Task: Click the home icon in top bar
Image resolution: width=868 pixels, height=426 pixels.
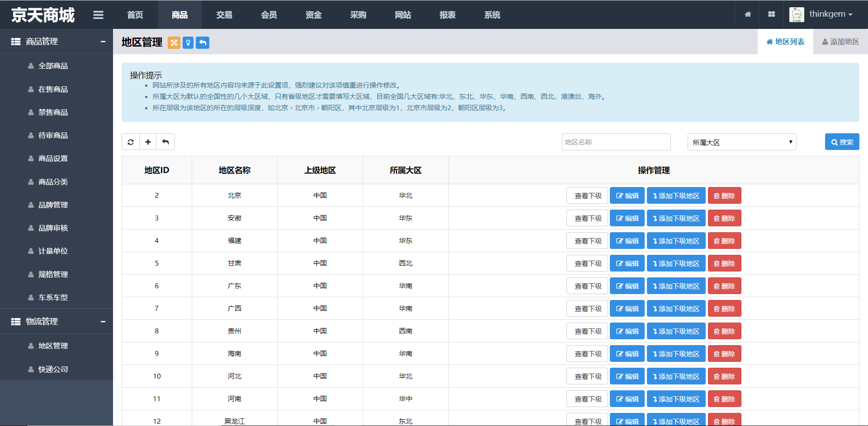Action: click(748, 14)
